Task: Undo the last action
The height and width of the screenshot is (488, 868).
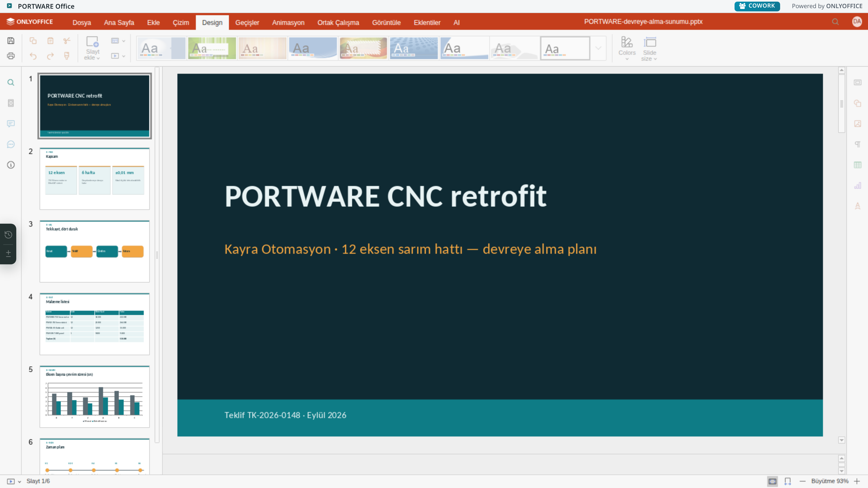Action: coord(33,56)
